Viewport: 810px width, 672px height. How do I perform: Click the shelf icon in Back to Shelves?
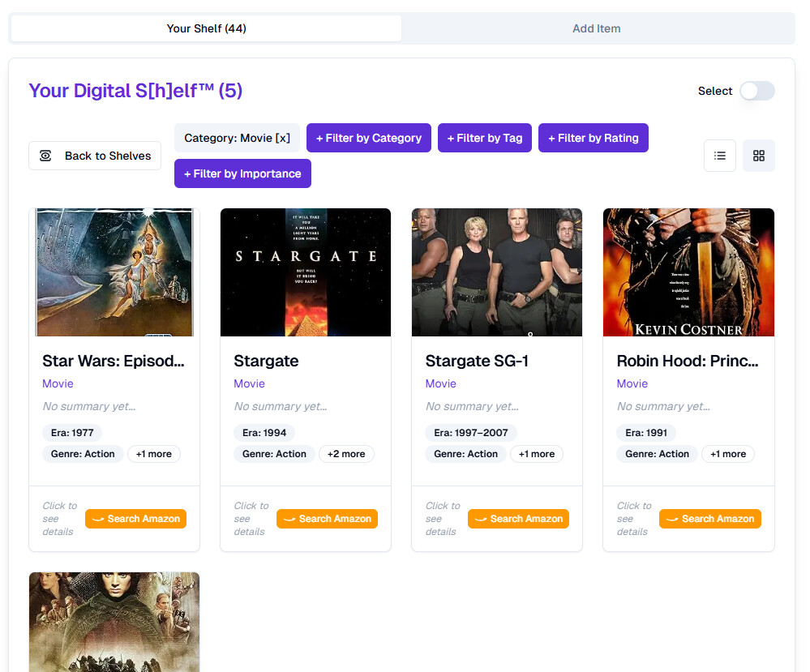pos(45,156)
